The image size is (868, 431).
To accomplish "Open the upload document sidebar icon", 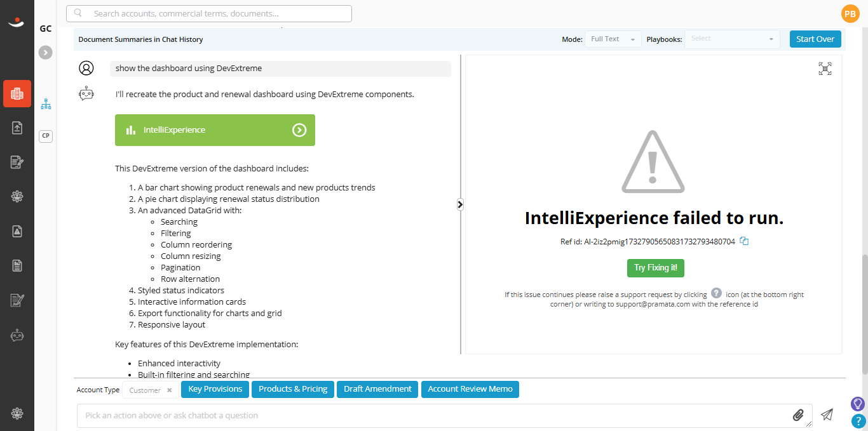I will [17, 128].
